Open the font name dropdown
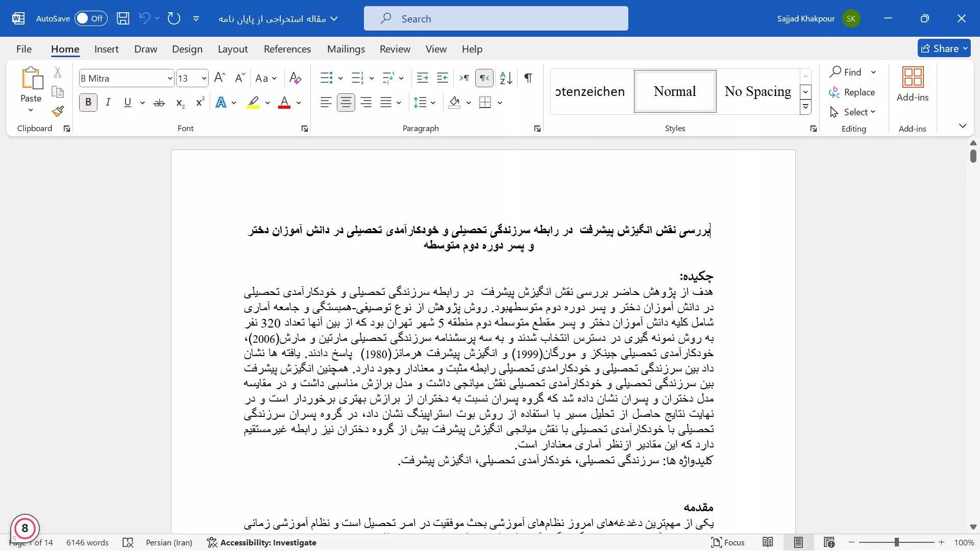This screenshot has width=980, height=551. click(170, 78)
